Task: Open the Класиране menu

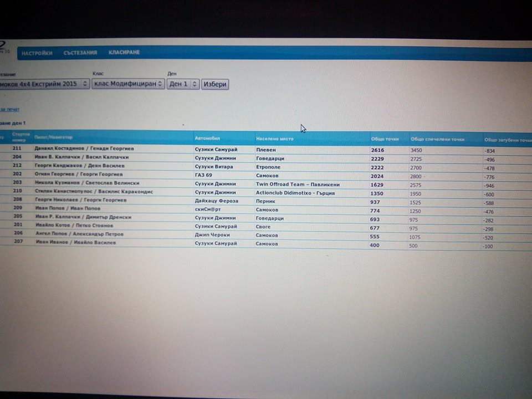Action: coord(124,52)
